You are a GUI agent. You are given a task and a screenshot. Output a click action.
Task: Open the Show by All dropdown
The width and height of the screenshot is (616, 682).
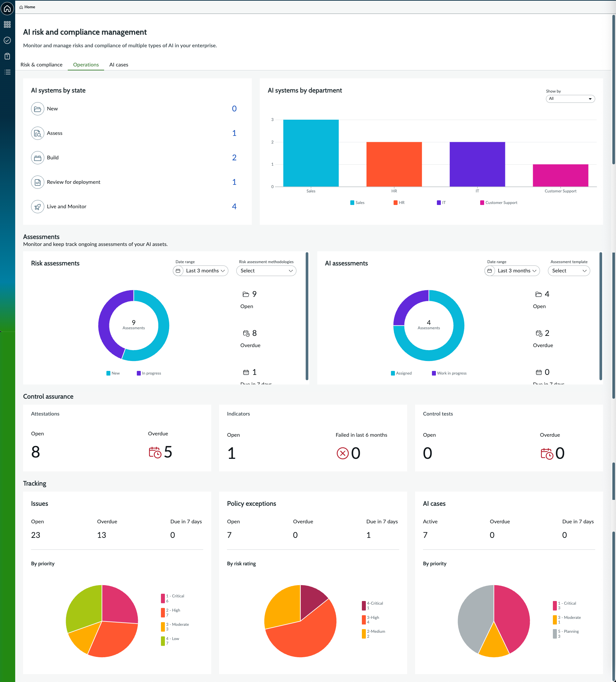pos(570,99)
